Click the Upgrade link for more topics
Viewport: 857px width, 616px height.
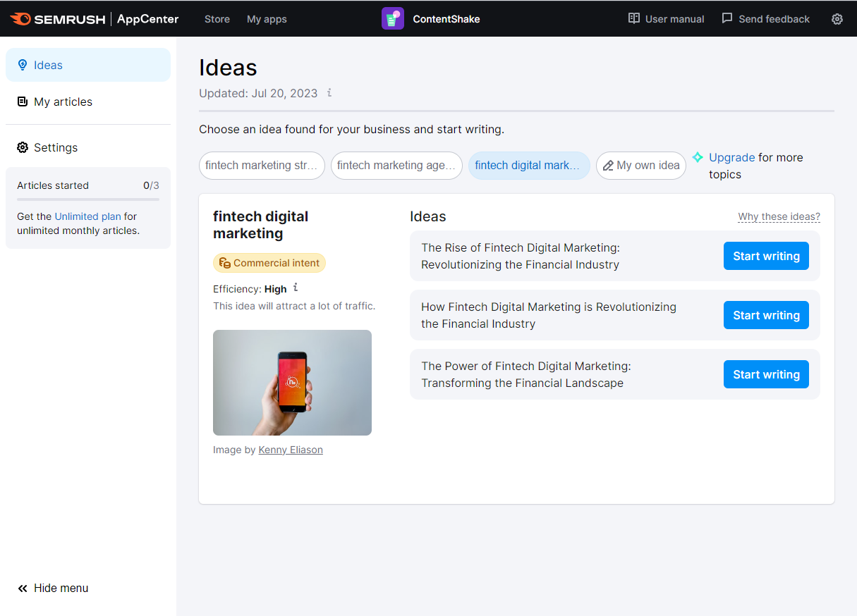click(732, 157)
